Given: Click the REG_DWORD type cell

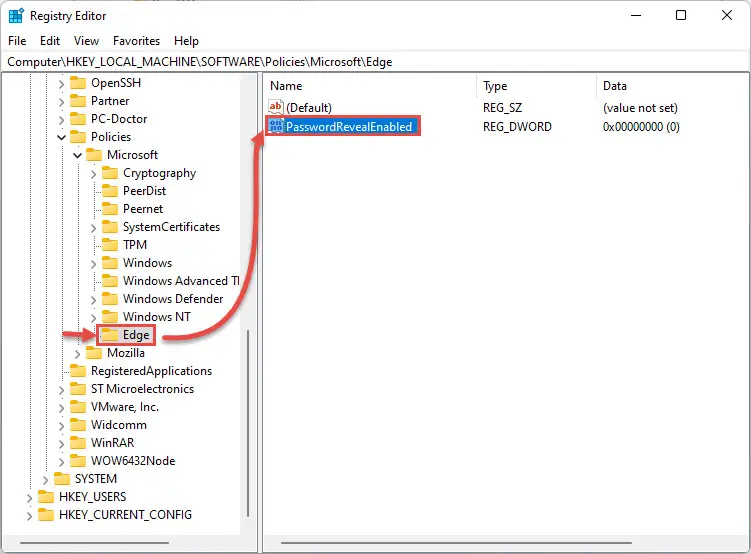Looking at the screenshot, I should point(517,127).
